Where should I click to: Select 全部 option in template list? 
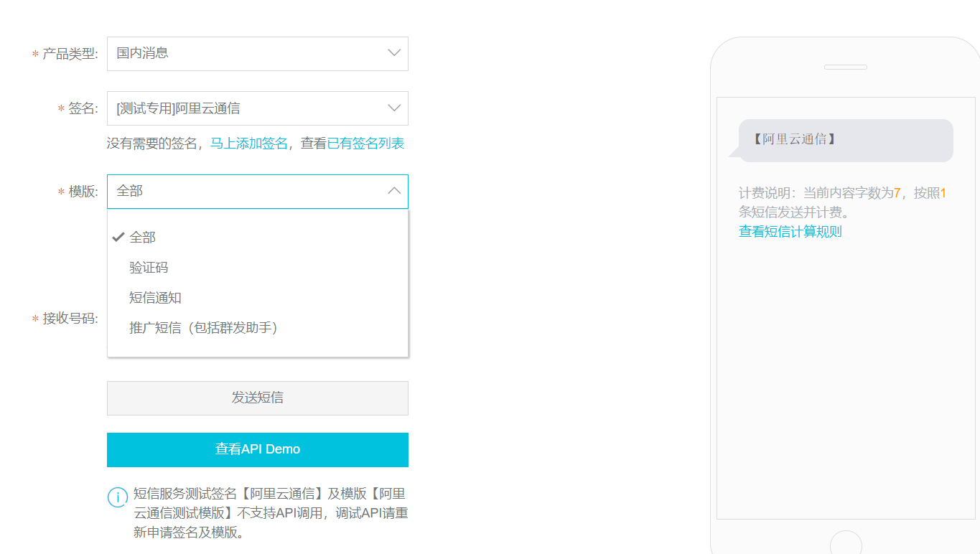[x=143, y=238]
